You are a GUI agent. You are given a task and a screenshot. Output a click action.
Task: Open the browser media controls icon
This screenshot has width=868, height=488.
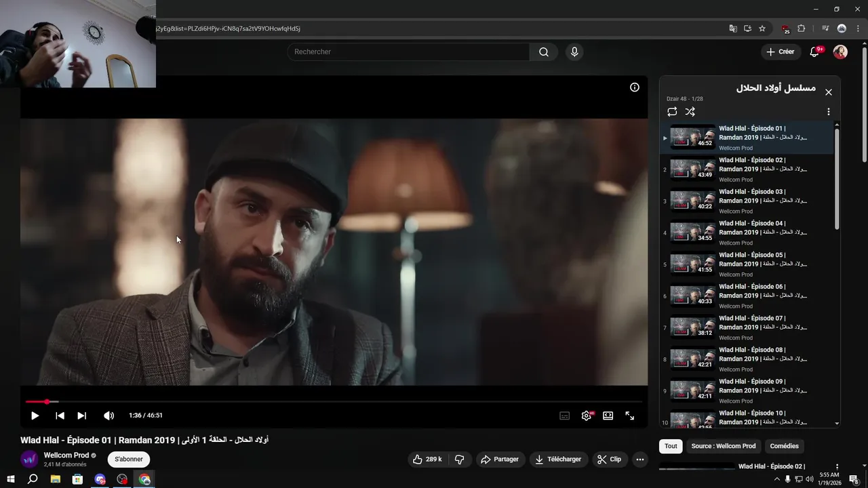pyautogui.click(x=825, y=28)
